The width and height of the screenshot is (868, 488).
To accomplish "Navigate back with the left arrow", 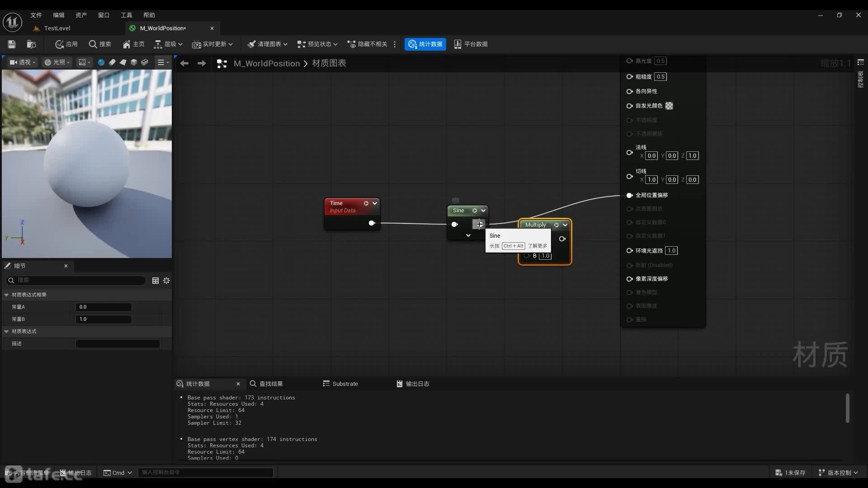I will point(184,63).
